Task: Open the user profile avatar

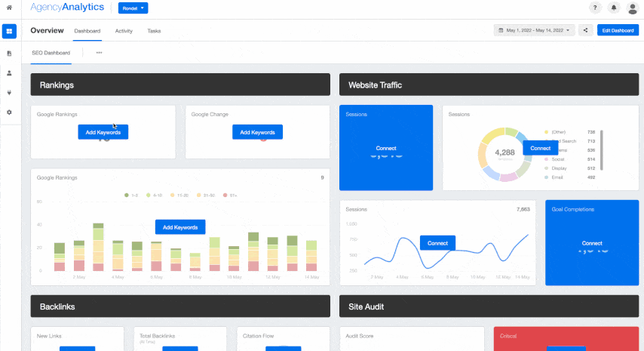Action: point(633,8)
